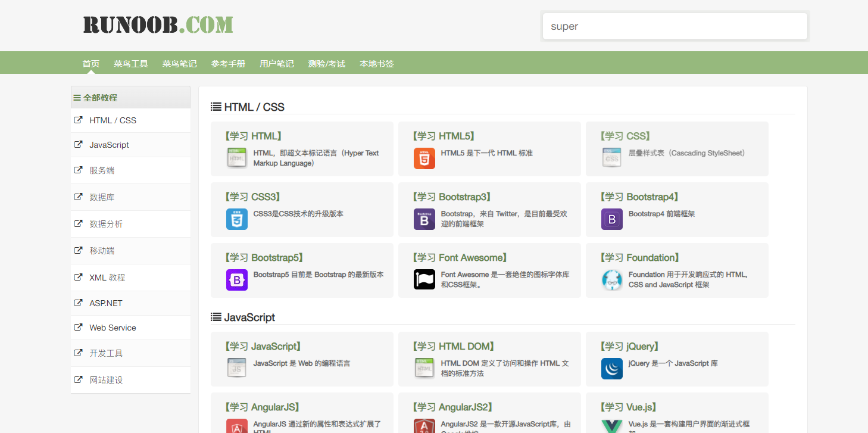Click text 层叠样式表（Cascading StyleSheet）
Viewport: 868px width, 433px height.
[x=688, y=153]
